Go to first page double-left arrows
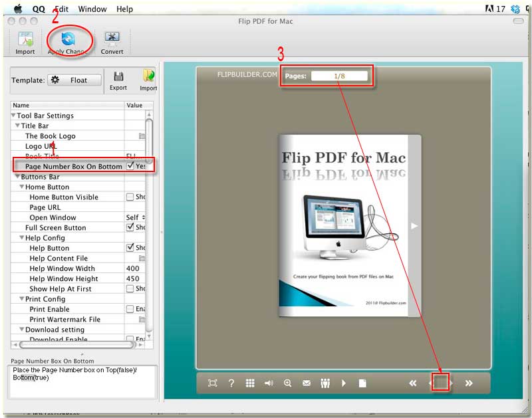This screenshot has height=418, width=532. [x=412, y=383]
